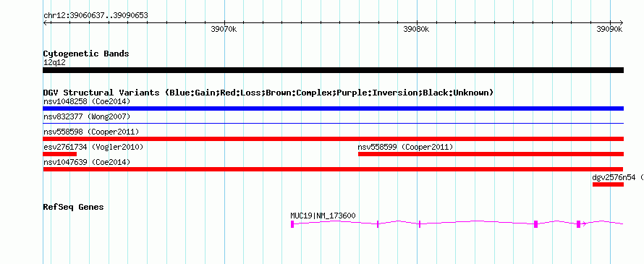This screenshot has width=644, height=264.
Task: Open the nsv558599 (Cooper2011) variant label
Action: [405, 147]
